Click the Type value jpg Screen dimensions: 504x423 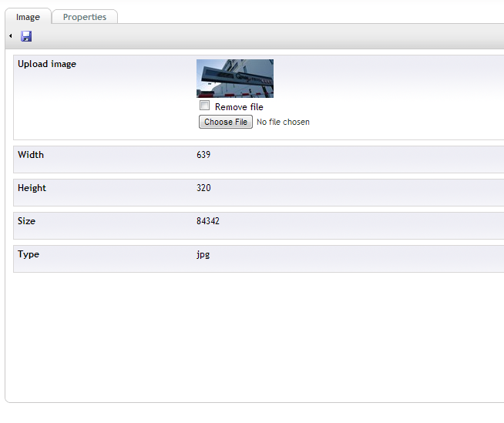click(203, 254)
